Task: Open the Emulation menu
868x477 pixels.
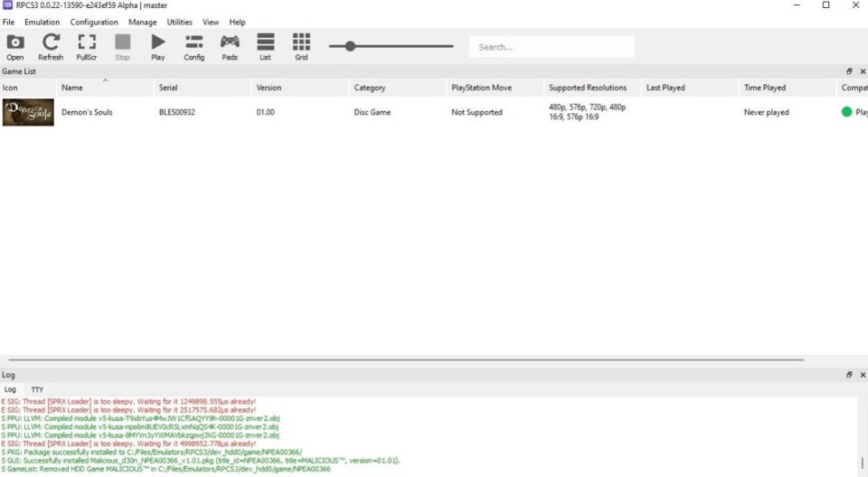Action: tap(42, 22)
